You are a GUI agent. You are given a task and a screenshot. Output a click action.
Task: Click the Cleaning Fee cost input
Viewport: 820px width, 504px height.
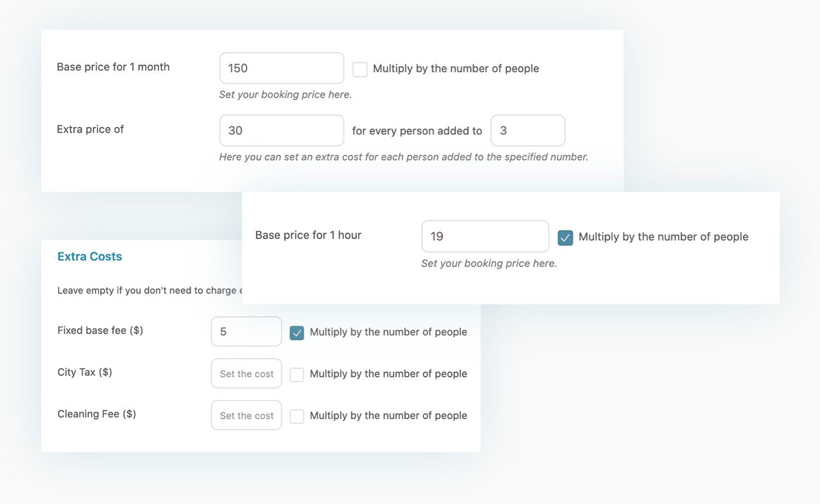pyautogui.click(x=247, y=415)
